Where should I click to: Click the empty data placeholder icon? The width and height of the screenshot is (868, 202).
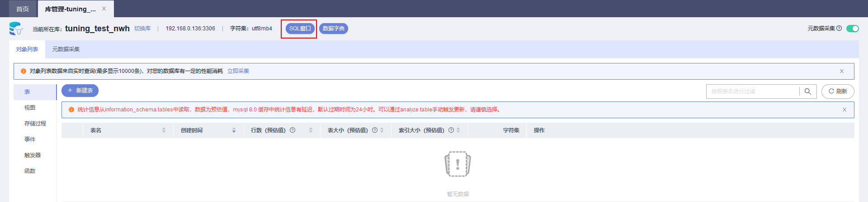coord(458,164)
